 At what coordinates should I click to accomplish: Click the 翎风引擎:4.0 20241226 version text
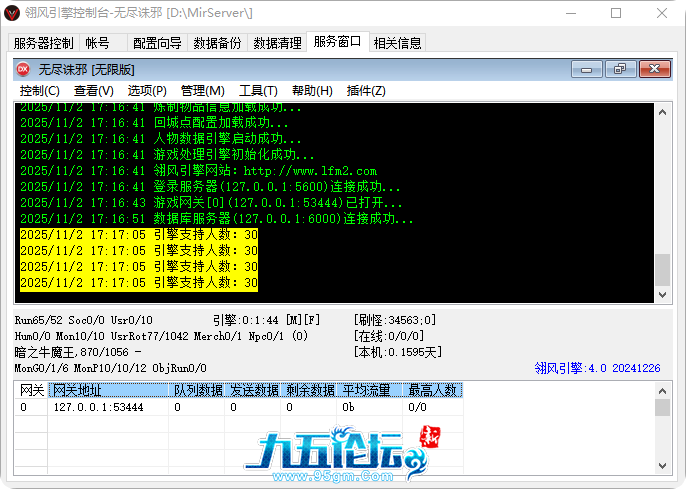tap(597, 368)
